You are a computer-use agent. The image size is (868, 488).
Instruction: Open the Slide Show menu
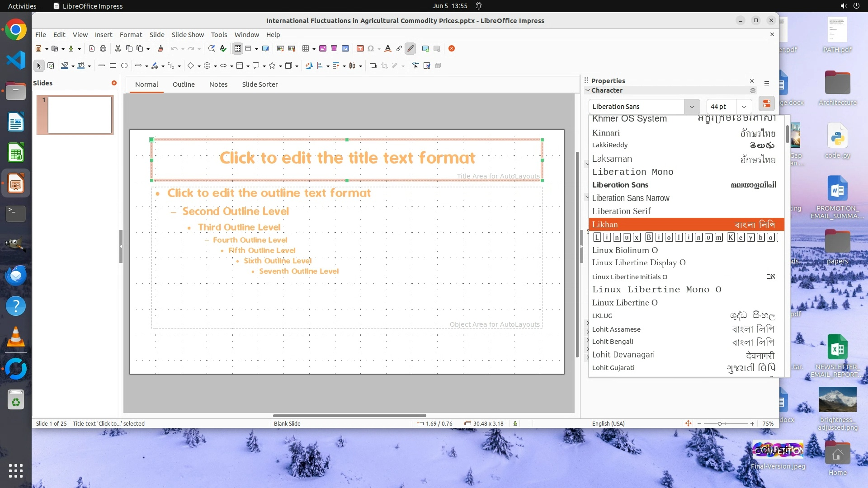tap(187, 35)
